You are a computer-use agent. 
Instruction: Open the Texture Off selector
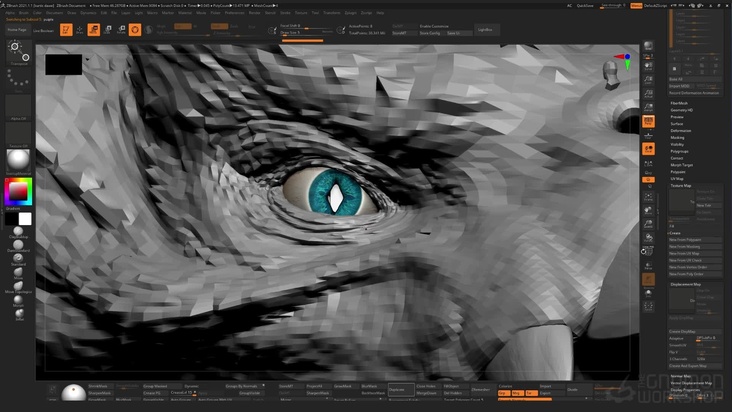click(x=19, y=134)
